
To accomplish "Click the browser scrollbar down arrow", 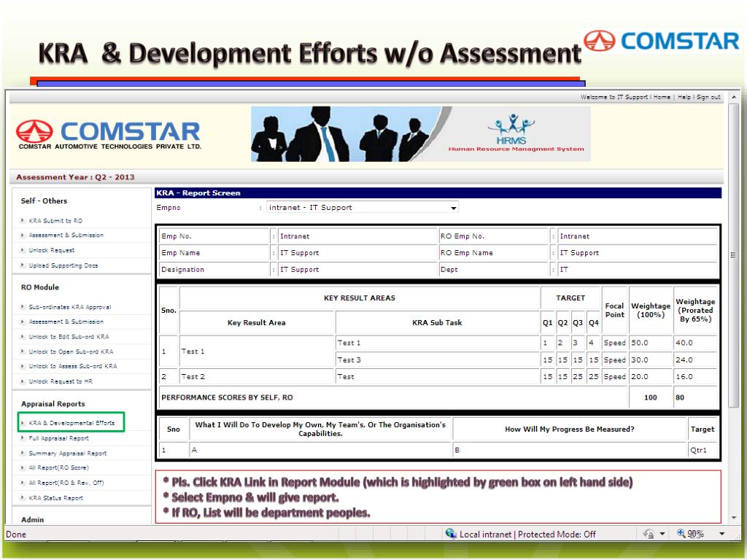I will tap(734, 518).
